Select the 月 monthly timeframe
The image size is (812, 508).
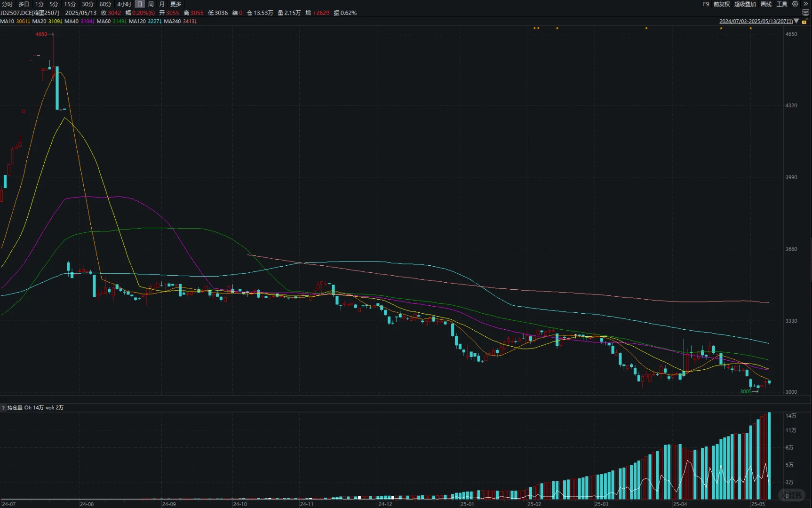coord(162,4)
